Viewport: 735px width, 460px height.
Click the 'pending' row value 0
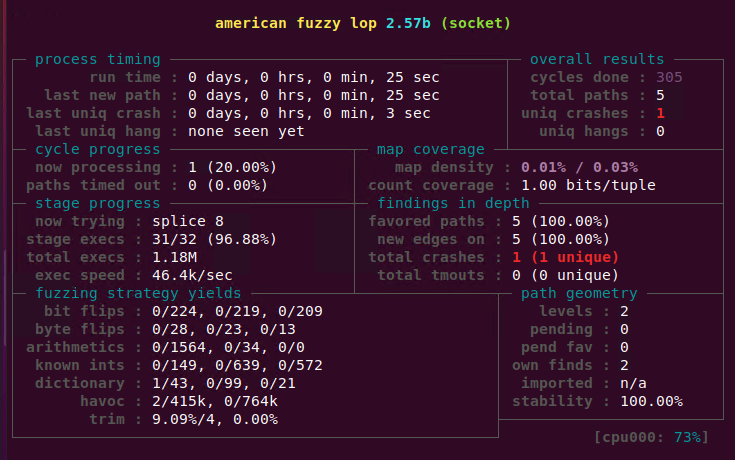(624, 329)
